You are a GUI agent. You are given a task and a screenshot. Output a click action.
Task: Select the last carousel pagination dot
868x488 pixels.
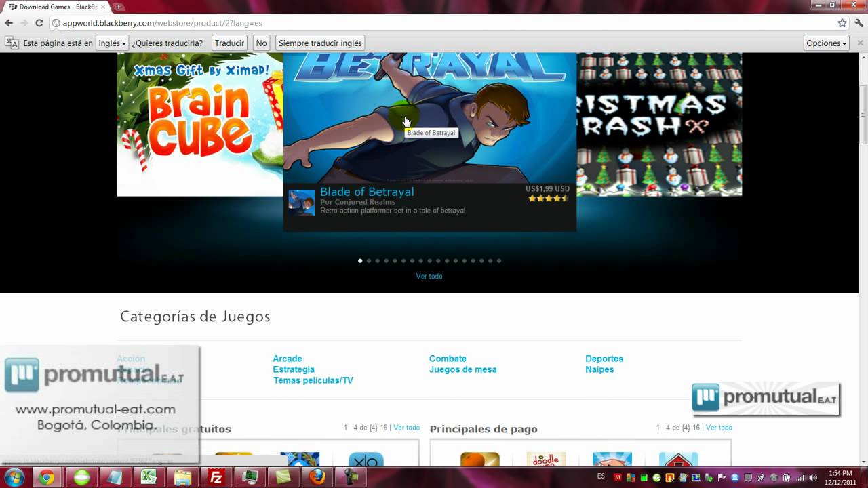(499, 260)
